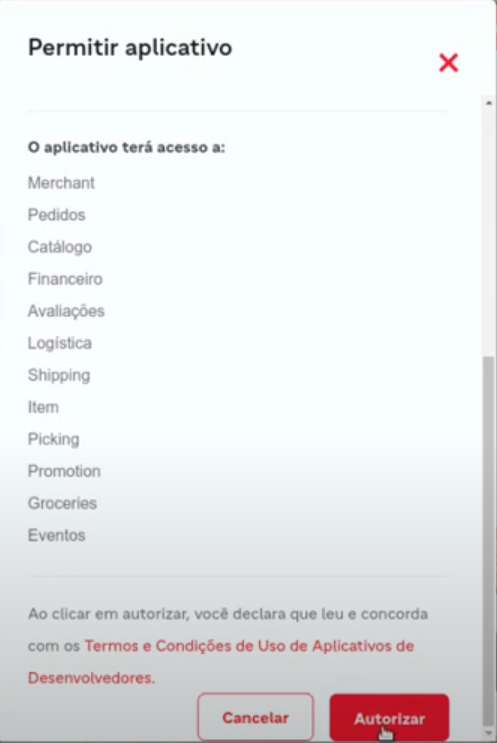Click the Desenvolvedores link text
Viewport: 497px width, 743px height.
click(91, 678)
